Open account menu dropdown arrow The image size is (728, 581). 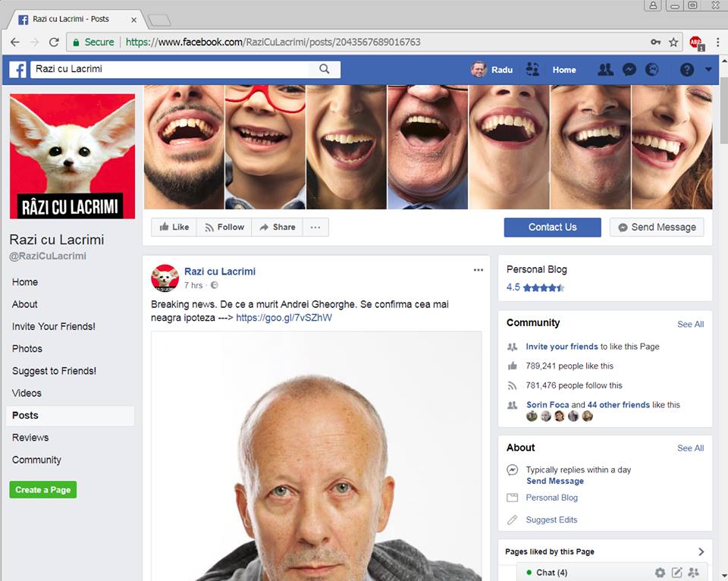click(708, 70)
